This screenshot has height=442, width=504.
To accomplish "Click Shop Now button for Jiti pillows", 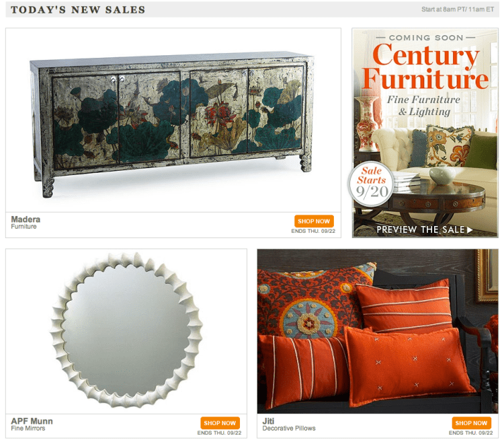I will click(471, 423).
